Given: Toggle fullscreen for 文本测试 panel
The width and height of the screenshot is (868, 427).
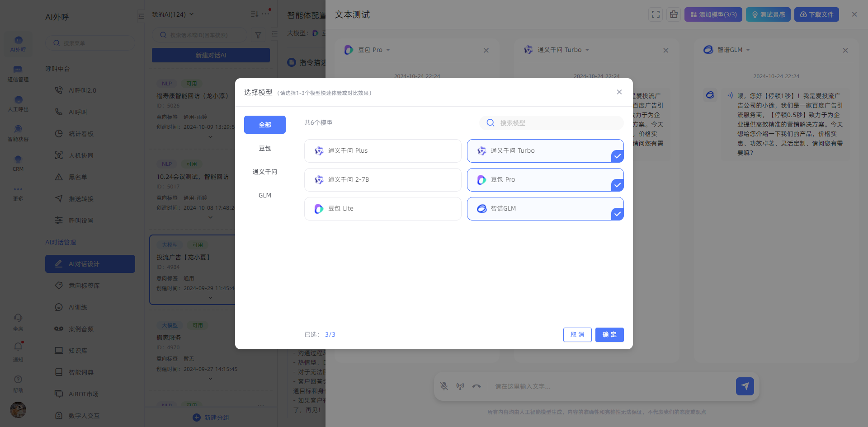Looking at the screenshot, I should click(x=656, y=14).
